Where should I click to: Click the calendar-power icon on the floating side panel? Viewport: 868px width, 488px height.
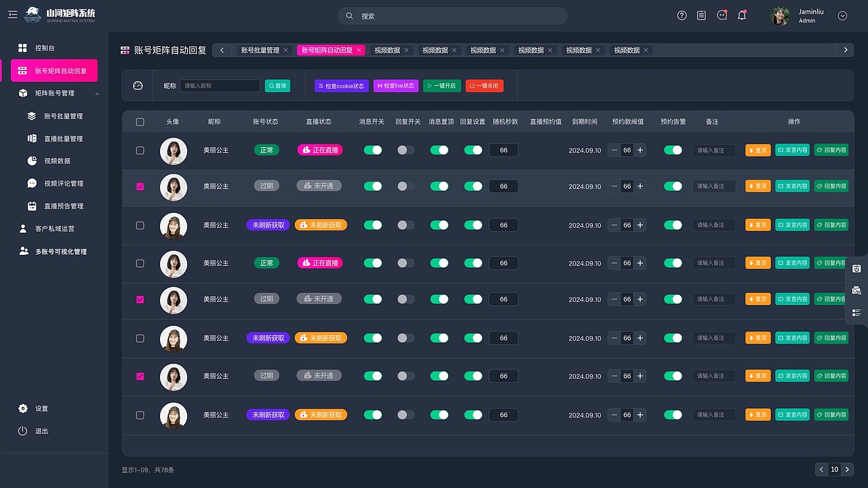pyautogui.click(x=856, y=268)
